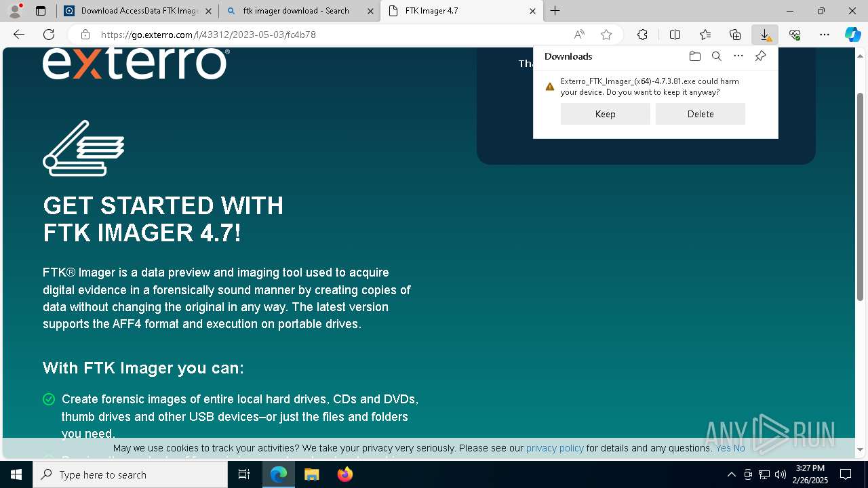Viewport: 868px width, 488px height.
Task: Open the Windows Start menu
Action: [x=16, y=474]
